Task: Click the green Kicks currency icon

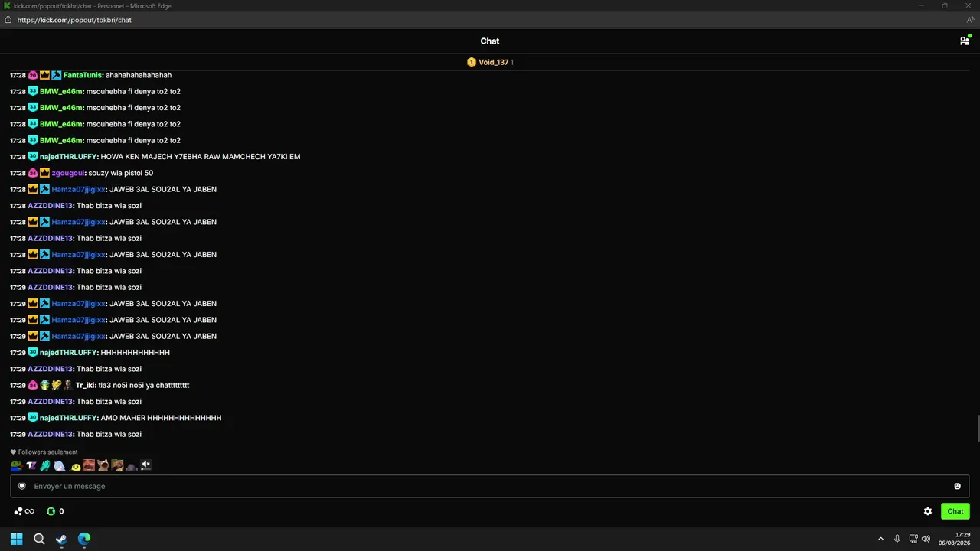Action: (51, 511)
